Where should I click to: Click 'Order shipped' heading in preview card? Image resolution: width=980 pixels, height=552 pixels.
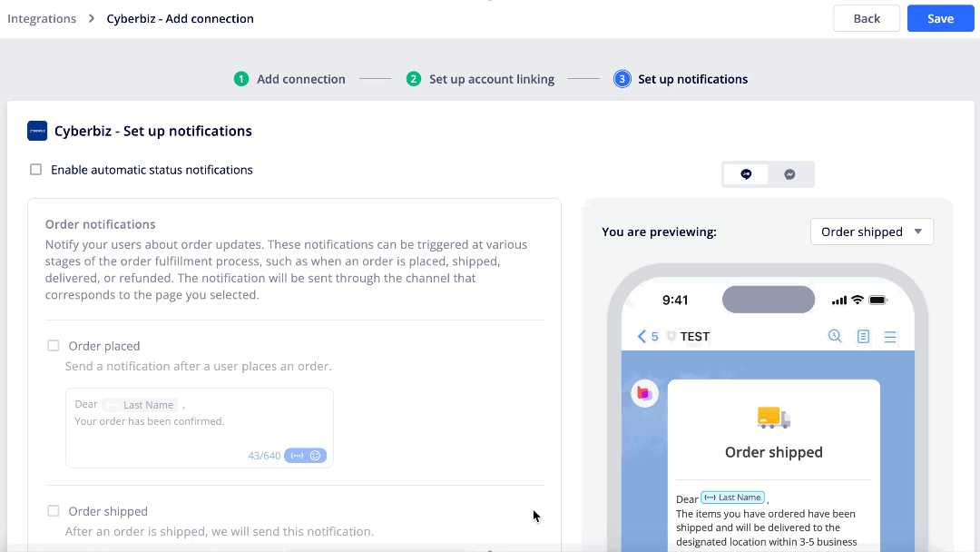coord(774,452)
